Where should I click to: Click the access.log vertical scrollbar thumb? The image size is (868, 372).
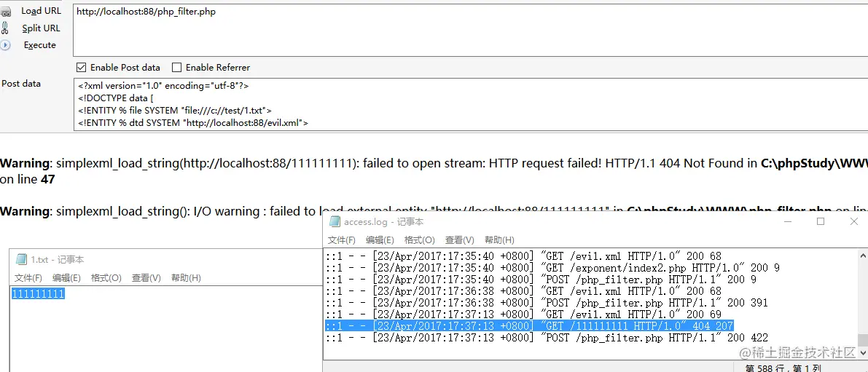coord(863,340)
